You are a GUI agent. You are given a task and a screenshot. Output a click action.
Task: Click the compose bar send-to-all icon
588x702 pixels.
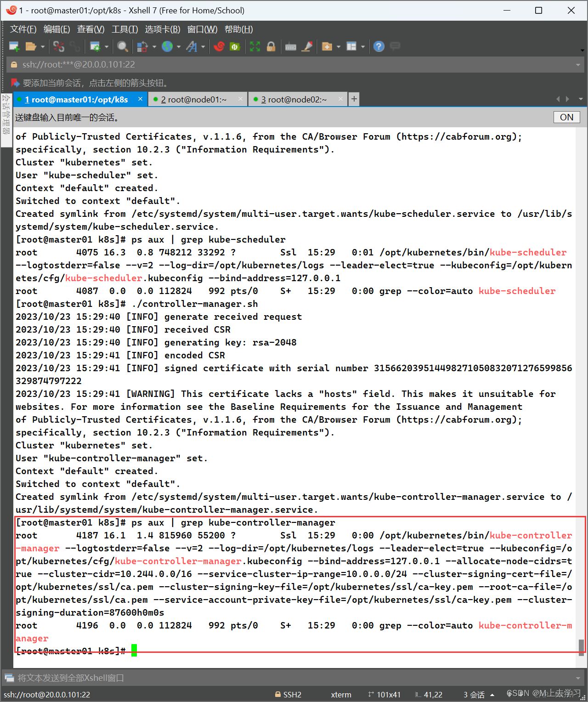(9, 678)
